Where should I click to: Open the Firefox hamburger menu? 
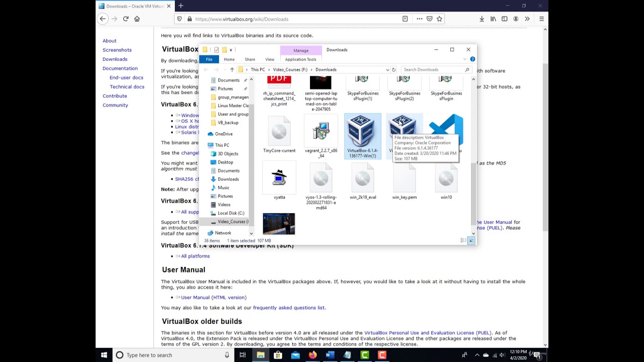coord(541,19)
